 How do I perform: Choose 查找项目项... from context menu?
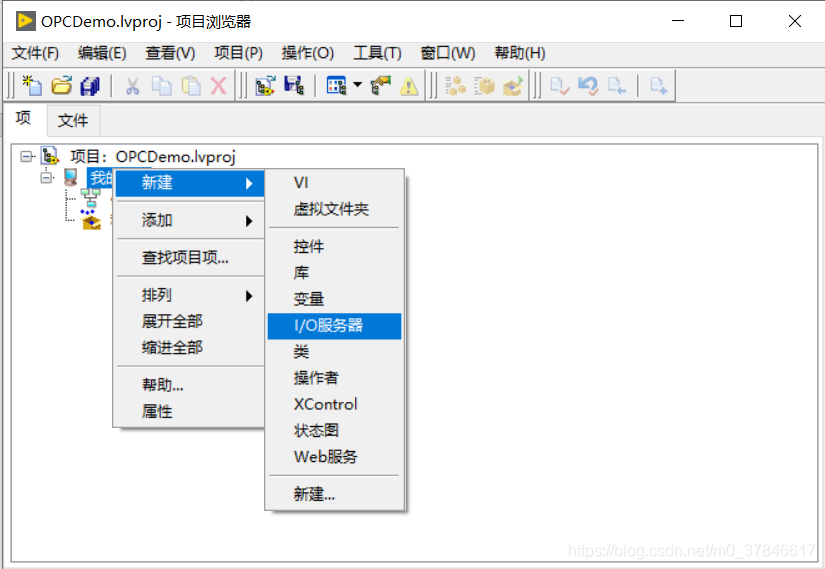click(x=190, y=258)
